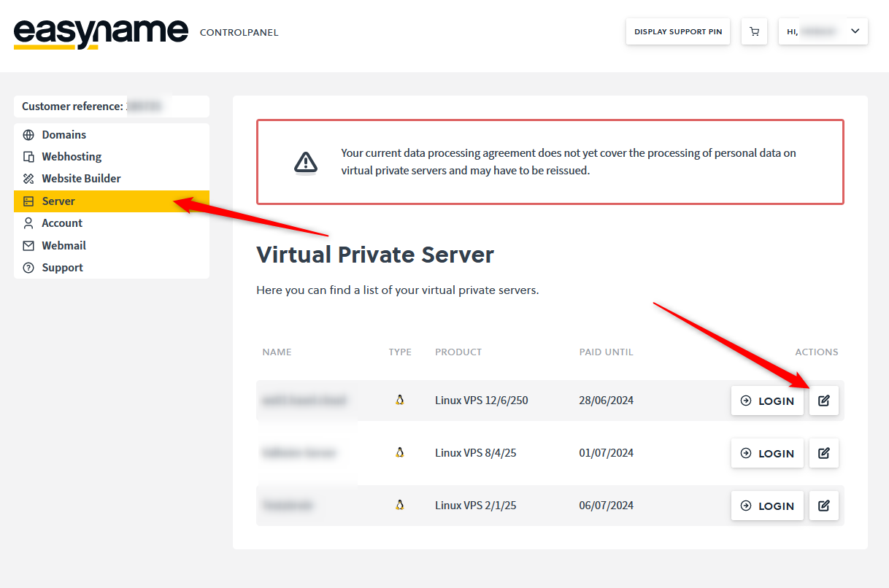Click the PRODUCT column header
This screenshot has height=588, width=889.
[458, 352]
